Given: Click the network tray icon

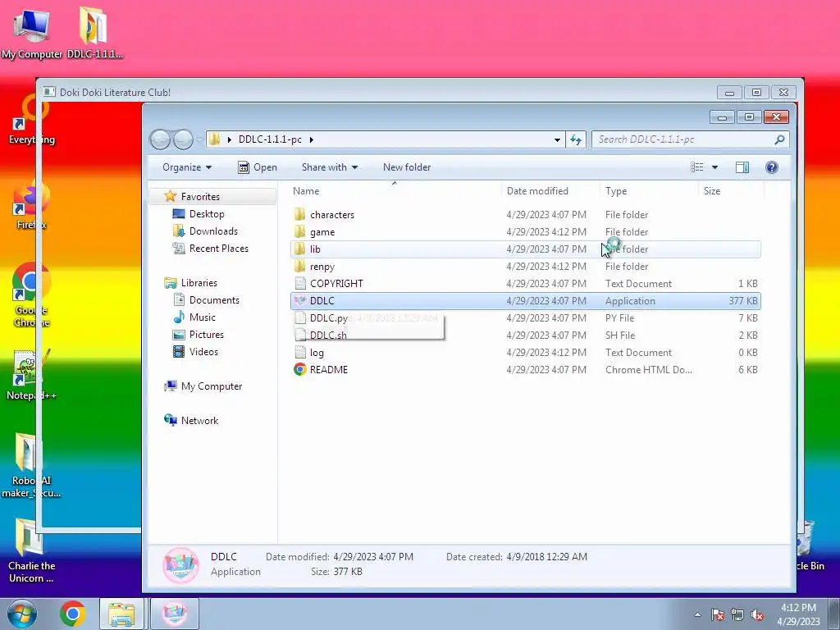Looking at the screenshot, I should (x=737, y=614).
